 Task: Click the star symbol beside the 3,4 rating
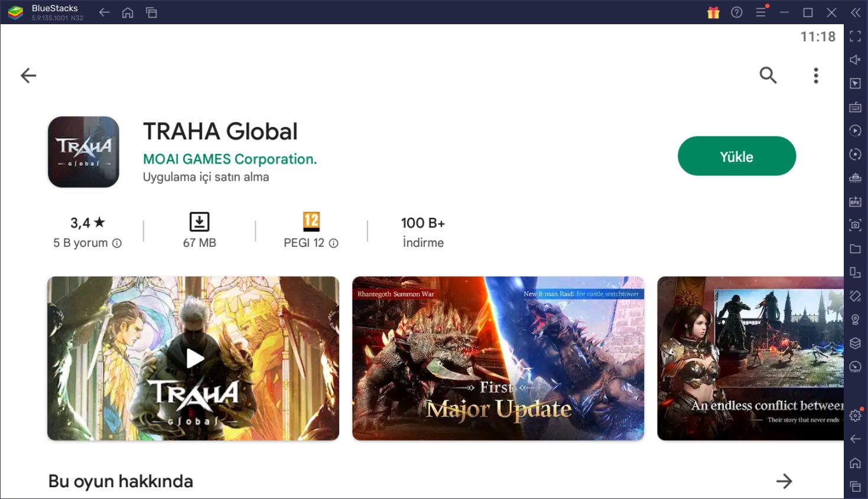click(99, 222)
